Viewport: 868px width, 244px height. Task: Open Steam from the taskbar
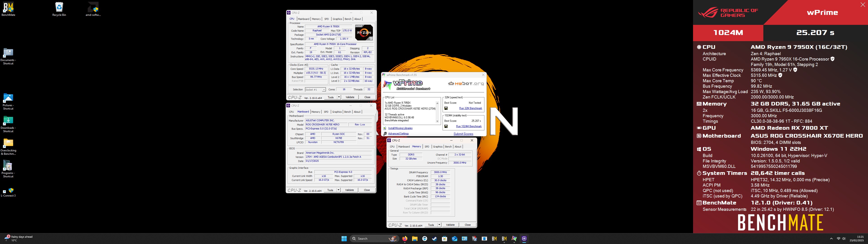click(434, 239)
